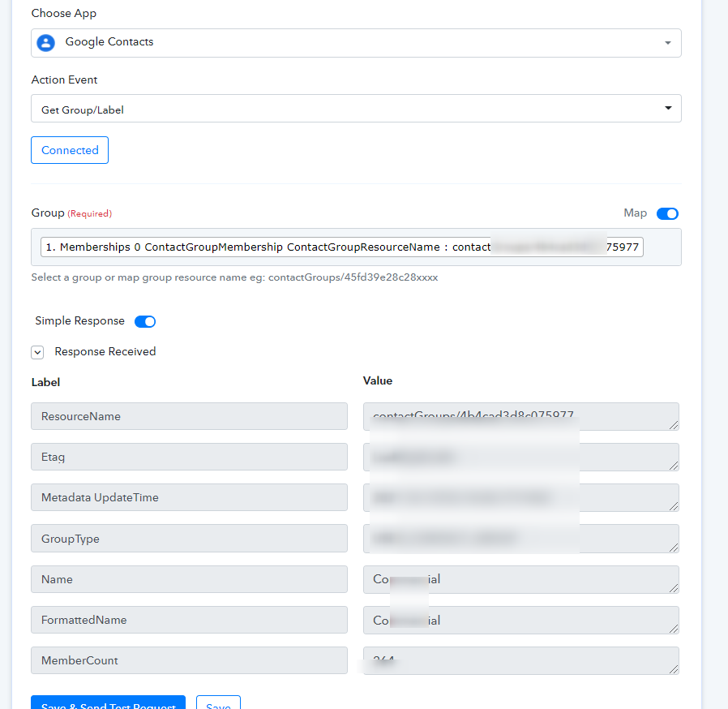This screenshot has height=709, width=728.
Task: Click the GroupType label field
Action: click(189, 539)
